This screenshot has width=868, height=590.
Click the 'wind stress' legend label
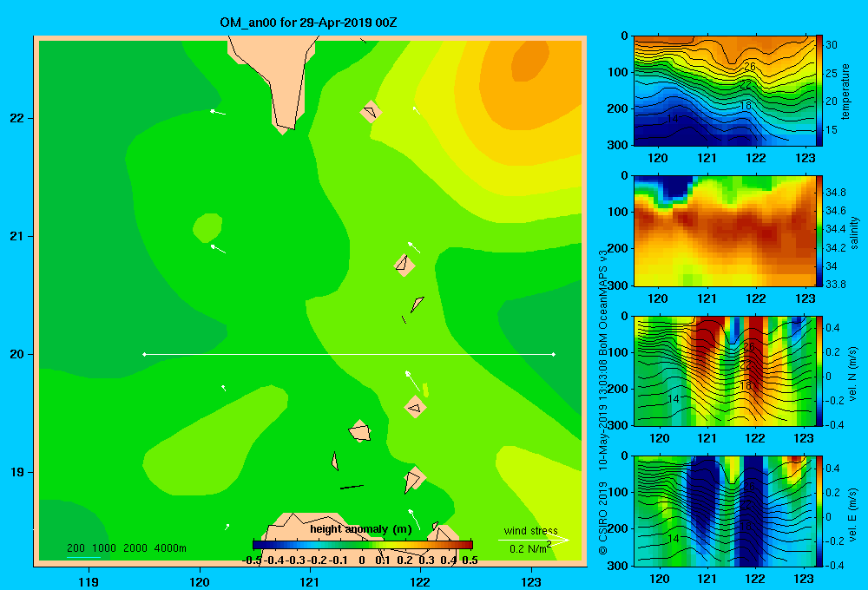click(x=531, y=530)
